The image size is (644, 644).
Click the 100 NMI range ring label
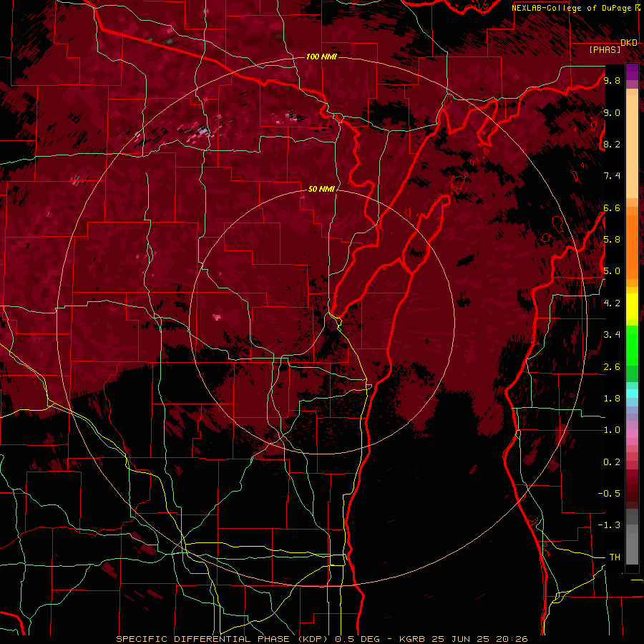tap(321, 57)
